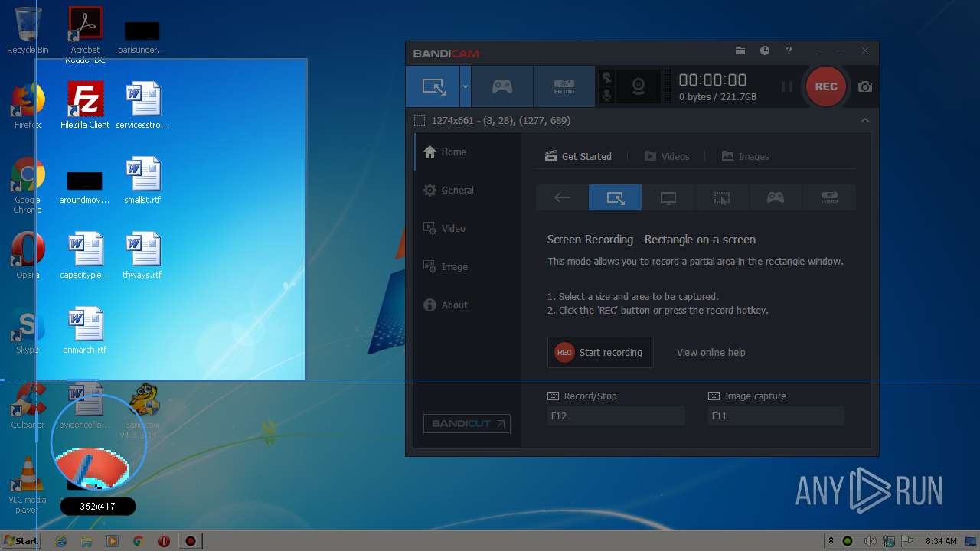The image size is (980, 551).
Task: Select gamepad mode in Get Started row
Action: pyautogui.click(x=776, y=197)
